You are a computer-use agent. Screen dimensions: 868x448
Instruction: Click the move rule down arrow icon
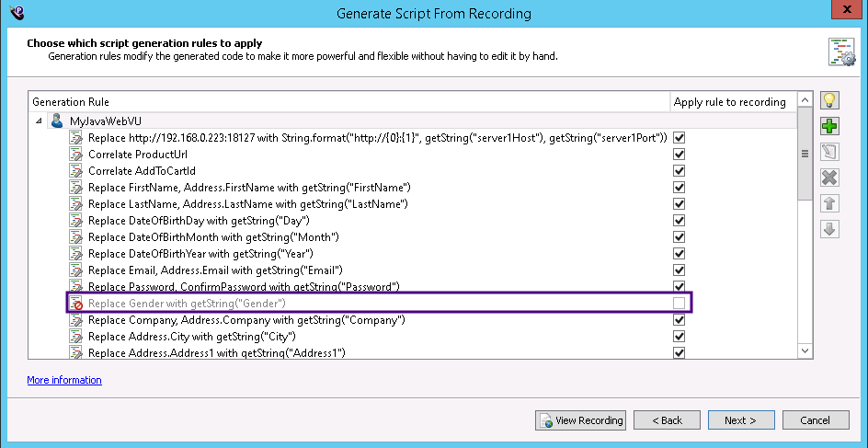(830, 229)
